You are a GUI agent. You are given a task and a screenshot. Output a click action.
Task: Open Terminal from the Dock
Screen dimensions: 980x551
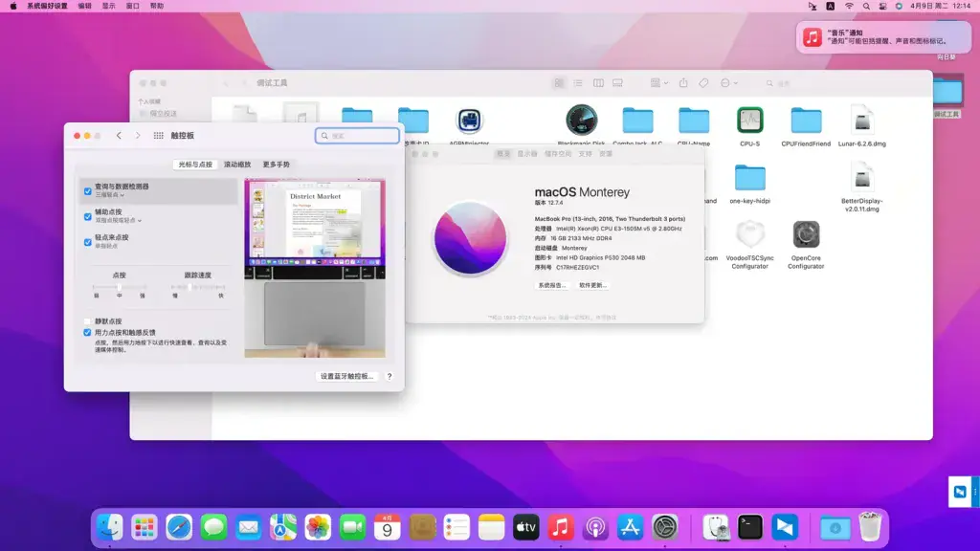750,528
